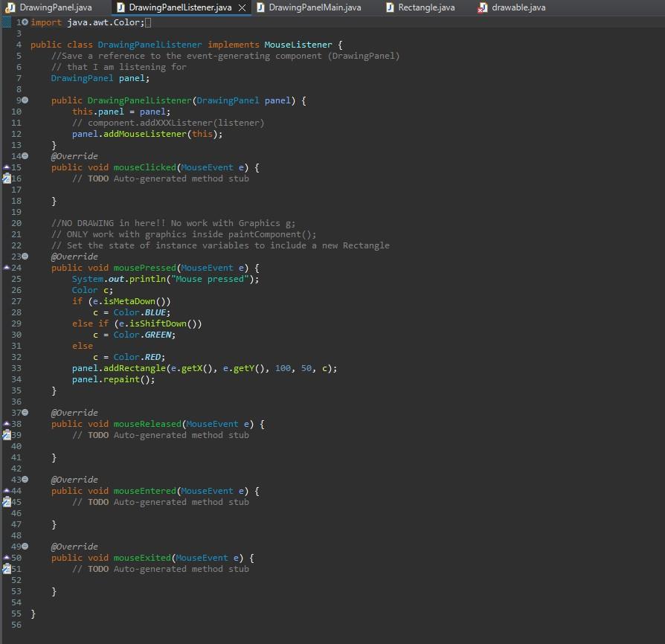665x644 pixels.
Task: Click line number 33 in the gutter
Action: 16,368
